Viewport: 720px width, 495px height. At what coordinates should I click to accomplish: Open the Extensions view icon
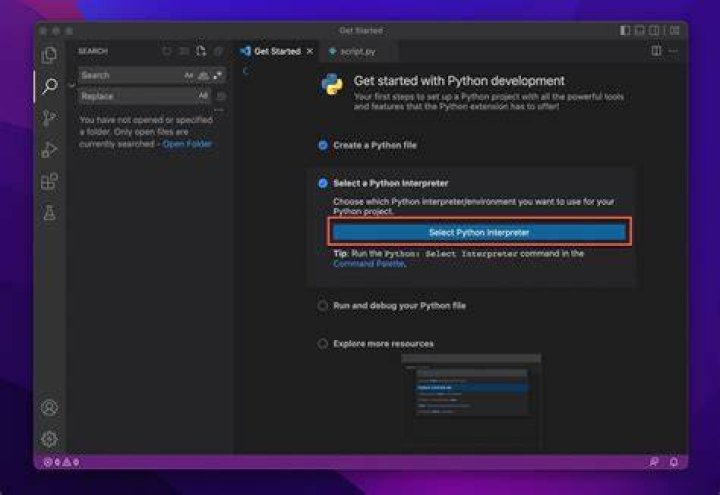coord(49,181)
